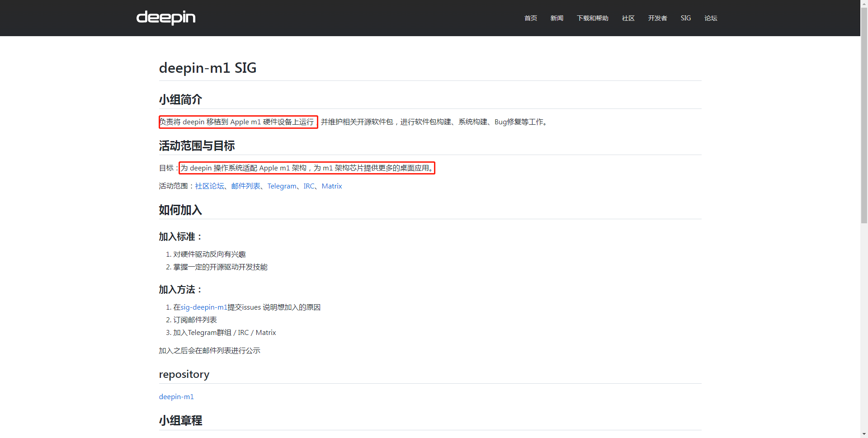The height and width of the screenshot is (438, 868).
Task: Click list item 加入Telegram群组 / IRC / Matrix
Action: pos(224,333)
